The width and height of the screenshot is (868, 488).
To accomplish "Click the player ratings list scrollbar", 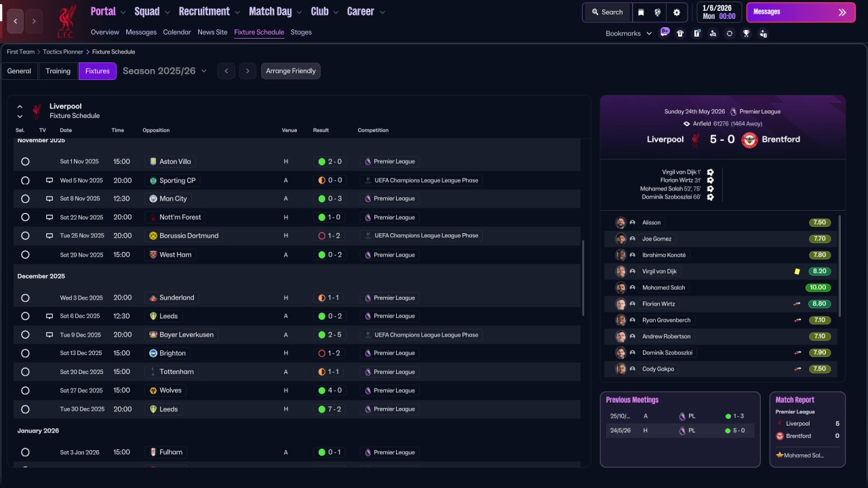I will [840, 266].
